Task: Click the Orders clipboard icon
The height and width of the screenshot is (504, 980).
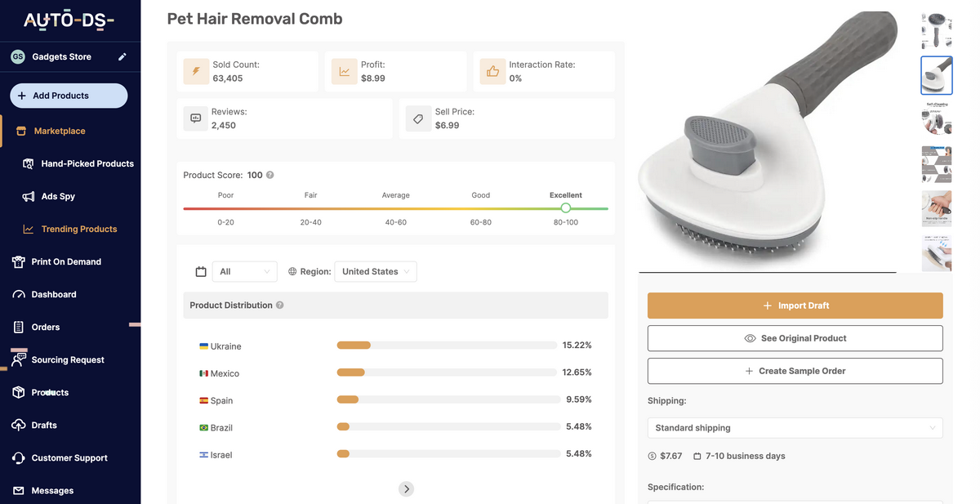Action: 19,327
